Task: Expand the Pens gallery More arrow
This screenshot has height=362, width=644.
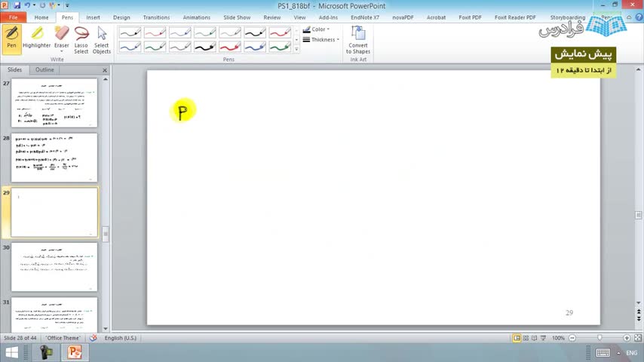Action: point(296,49)
